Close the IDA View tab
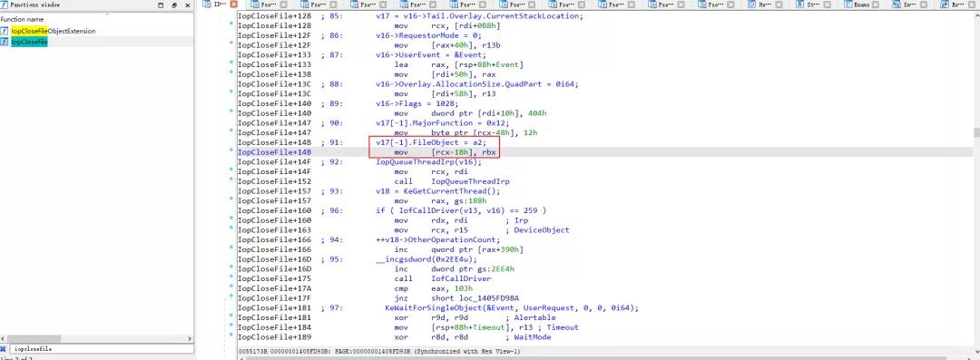980x360 pixels. (234, 5)
